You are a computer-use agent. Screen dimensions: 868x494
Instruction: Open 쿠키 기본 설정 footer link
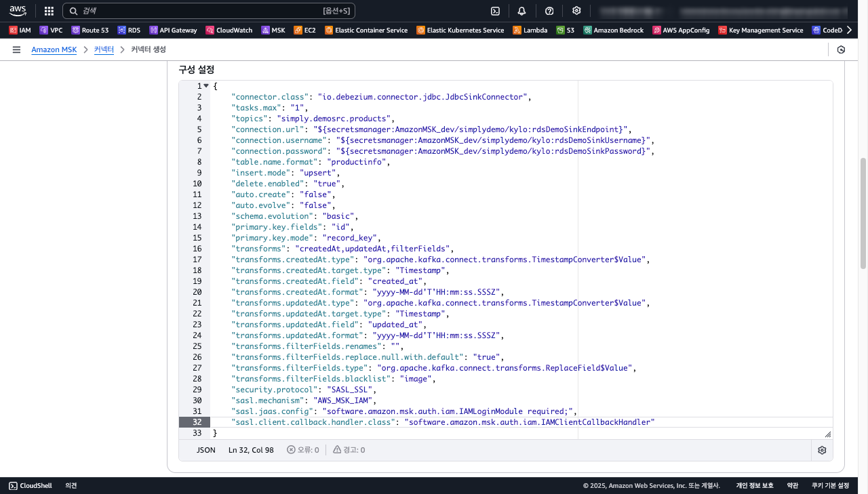[830, 486]
